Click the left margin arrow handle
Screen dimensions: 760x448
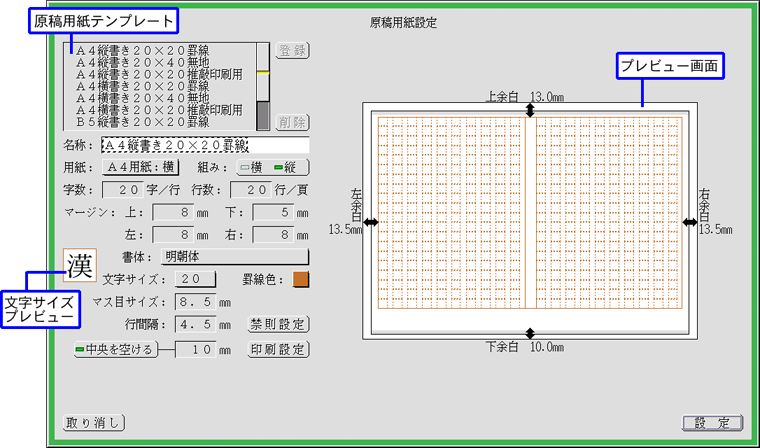[x=371, y=222]
